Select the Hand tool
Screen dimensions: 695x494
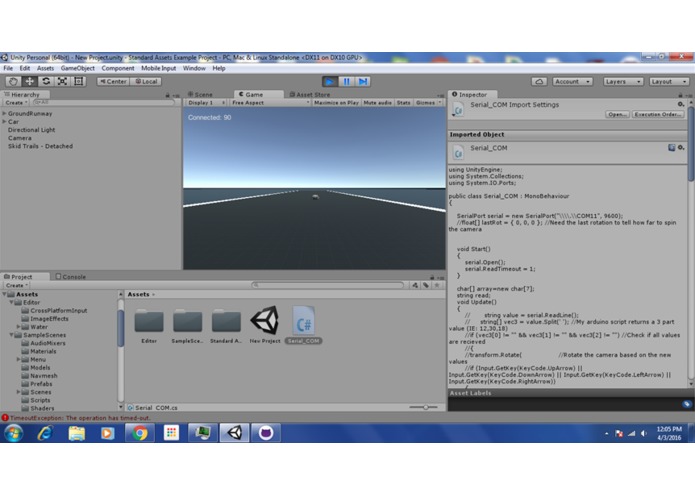tap(13, 82)
